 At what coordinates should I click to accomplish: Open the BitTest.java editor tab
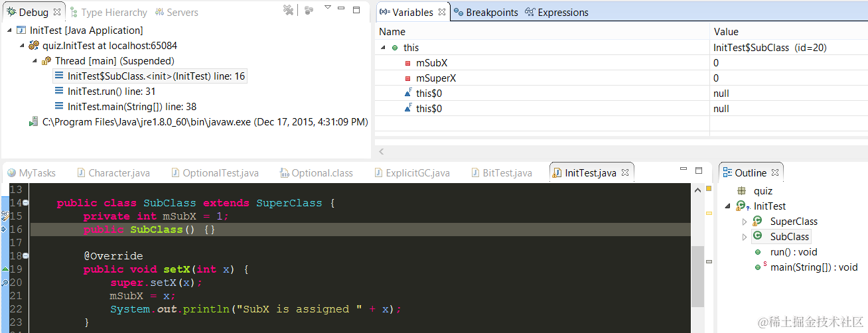(502, 172)
